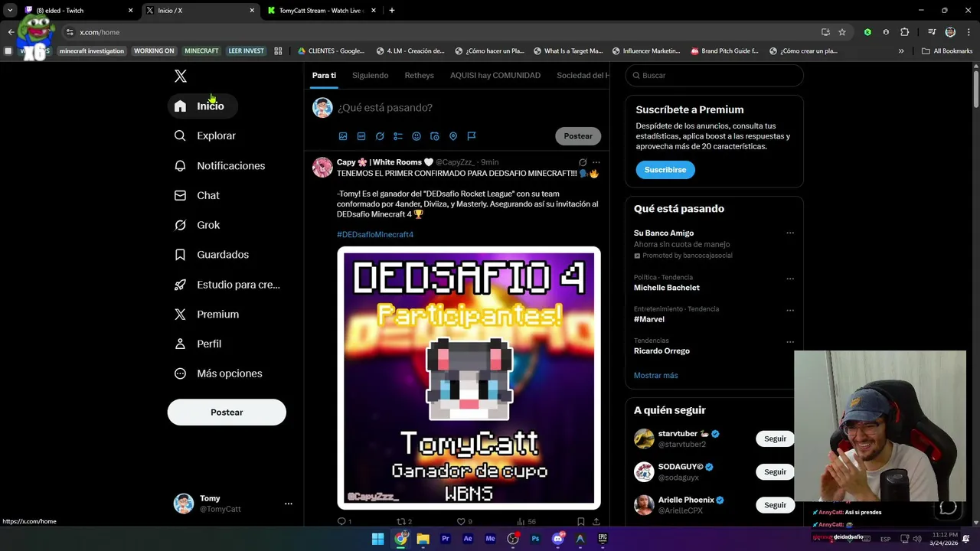Like Capy's DEDsafio post
Image resolution: width=980 pixels, height=551 pixels.
[x=461, y=521]
